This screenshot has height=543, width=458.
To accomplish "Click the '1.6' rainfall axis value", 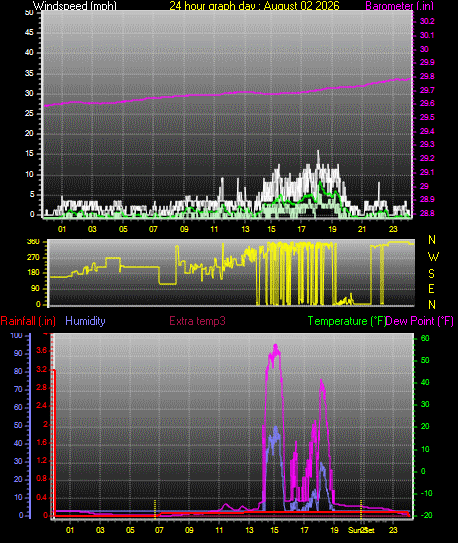I will click(x=42, y=443).
